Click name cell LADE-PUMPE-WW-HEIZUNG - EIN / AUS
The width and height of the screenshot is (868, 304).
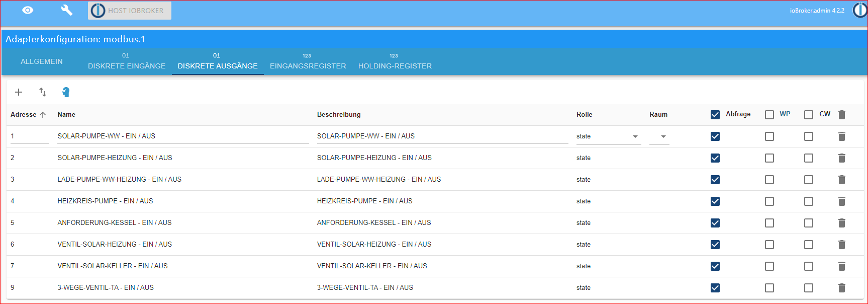(120, 180)
